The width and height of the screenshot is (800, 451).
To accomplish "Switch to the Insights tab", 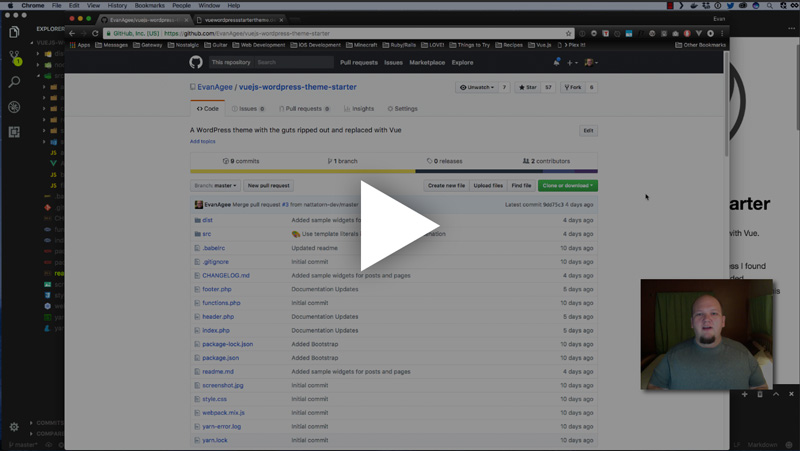I will (359, 109).
